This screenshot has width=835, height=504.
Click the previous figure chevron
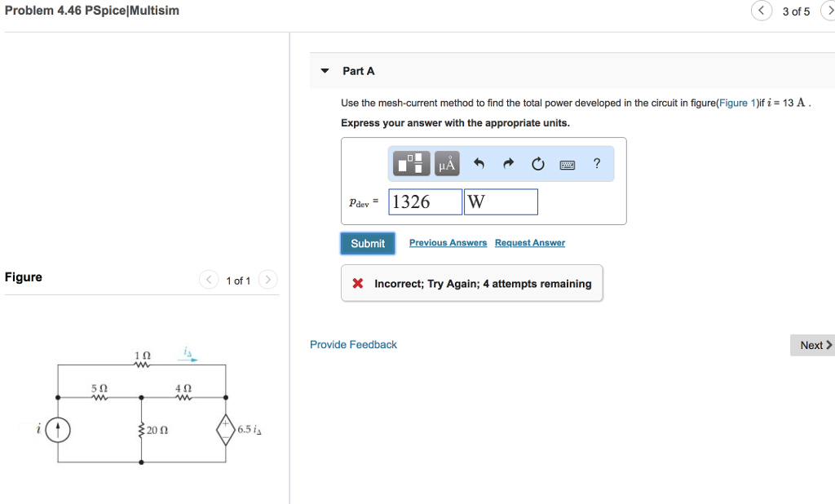(208, 279)
